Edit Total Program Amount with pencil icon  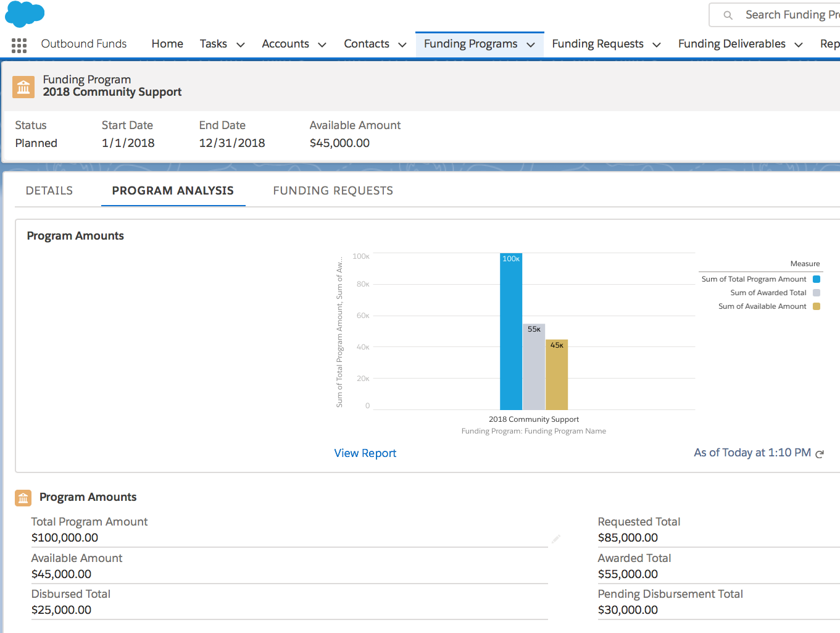(556, 539)
